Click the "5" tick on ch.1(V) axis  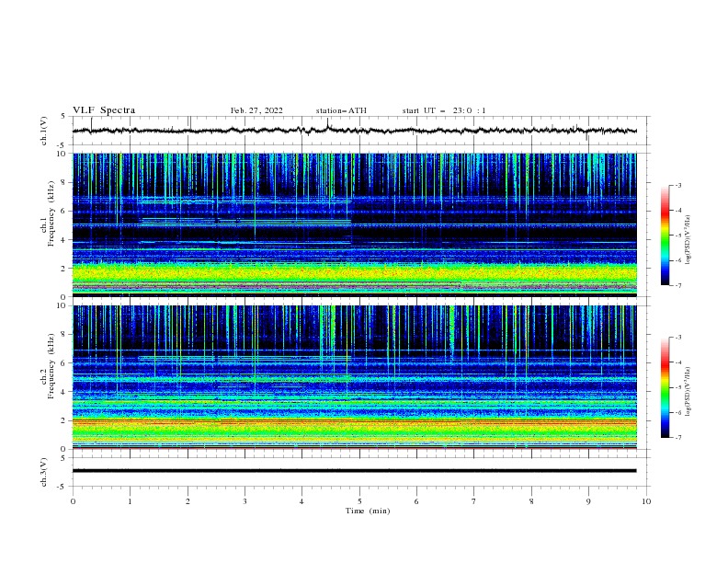63,117
